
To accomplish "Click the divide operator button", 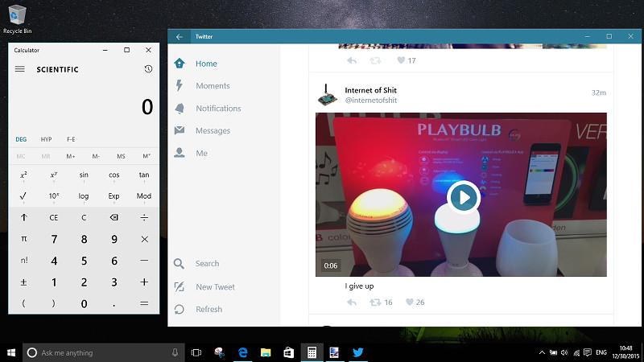I will click(144, 217).
